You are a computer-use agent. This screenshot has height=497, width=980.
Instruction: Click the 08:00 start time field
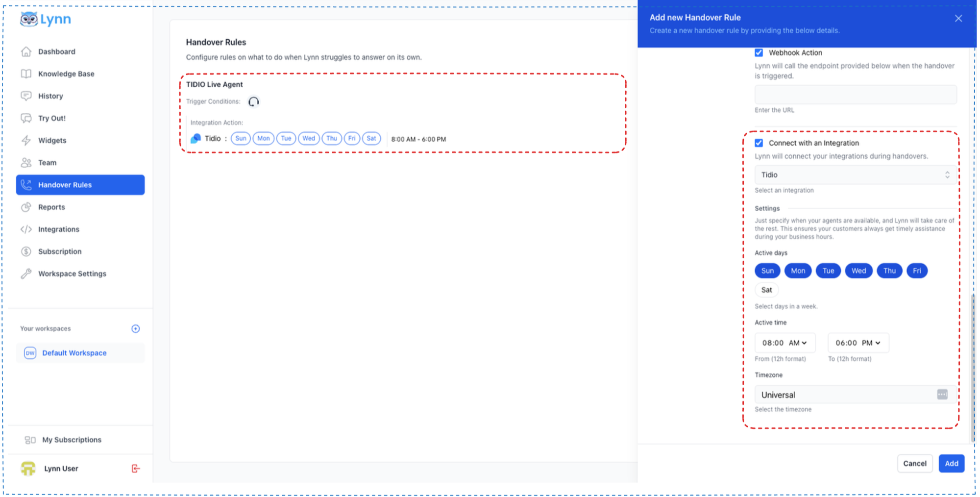coord(773,343)
